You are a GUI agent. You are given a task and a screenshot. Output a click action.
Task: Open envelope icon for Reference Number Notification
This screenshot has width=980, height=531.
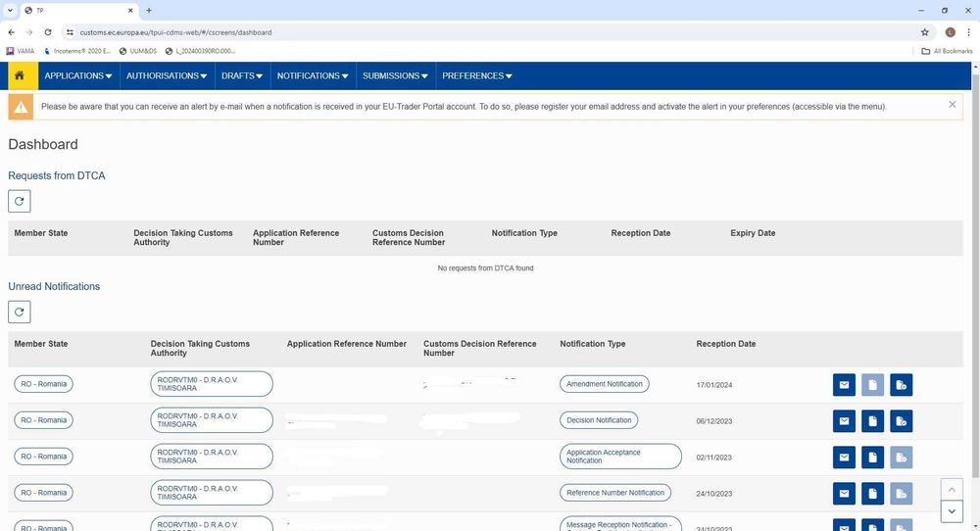point(844,494)
